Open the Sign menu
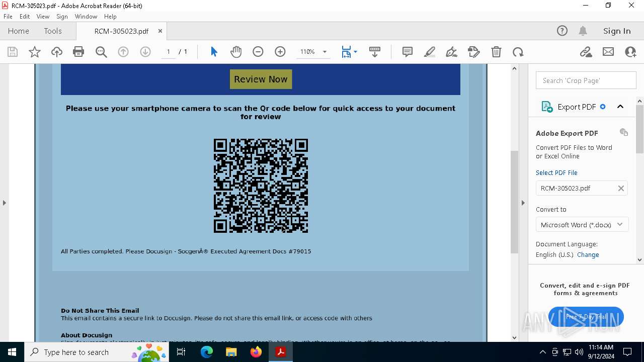Viewport: 644px width, 362px height. (x=62, y=17)
